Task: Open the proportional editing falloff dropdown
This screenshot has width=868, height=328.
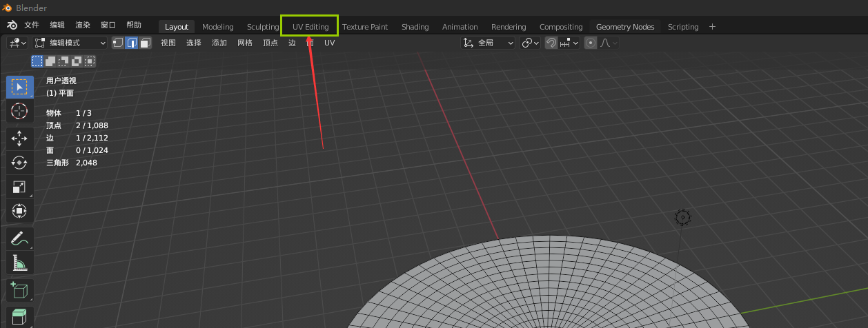Action: click(608, 43)
